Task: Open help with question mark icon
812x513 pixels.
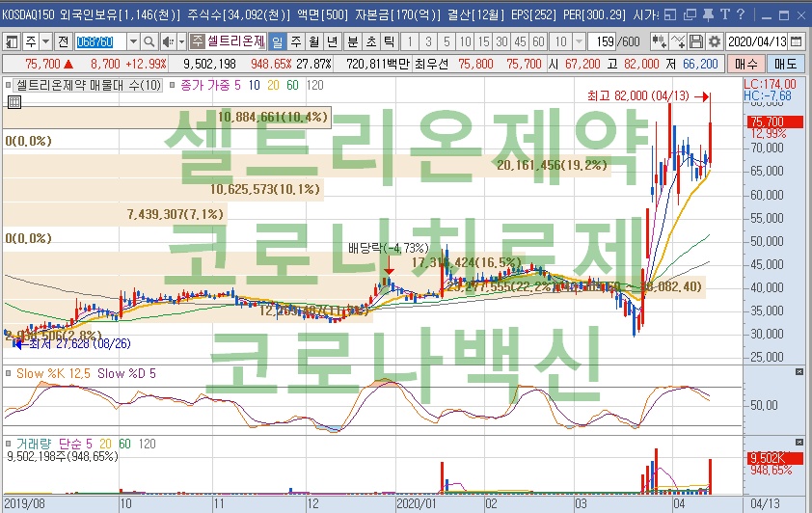Action: pyautogui.click(x=741, y=14)
